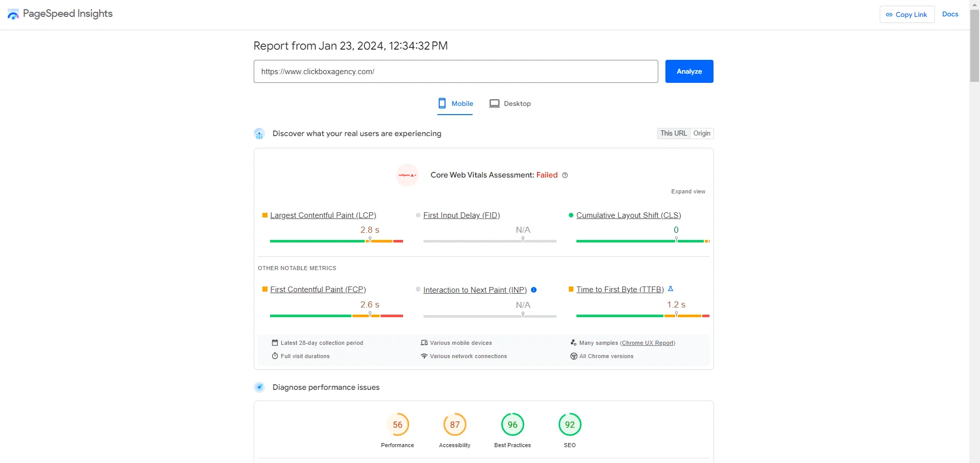Click the Chrome icon for All Chrome versions

pyautogui.click(x=574, y=356)
